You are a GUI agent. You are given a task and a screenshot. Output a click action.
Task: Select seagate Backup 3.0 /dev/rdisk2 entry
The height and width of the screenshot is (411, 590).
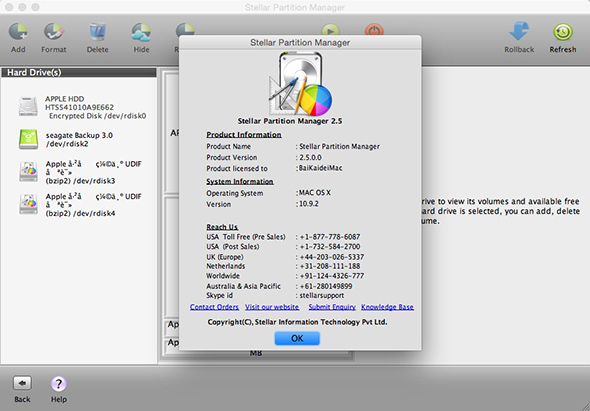coord(66,140)
